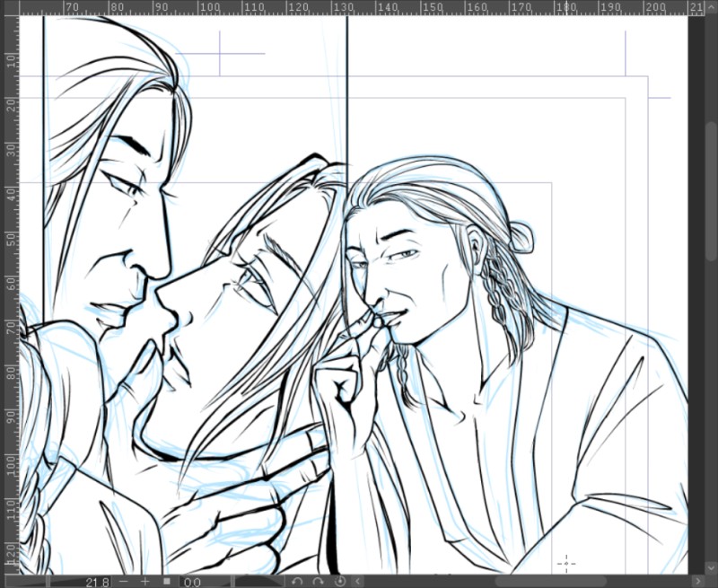This screenshot has width=718, height=588.
Task: Rotate canvas left with counterclockwise arrow
Action: point(297,582)
